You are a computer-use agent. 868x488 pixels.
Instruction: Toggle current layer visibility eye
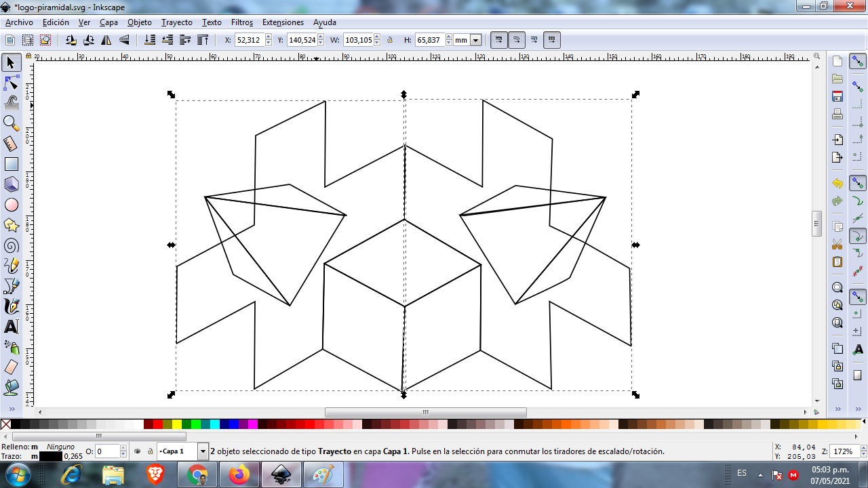(138, 451)
